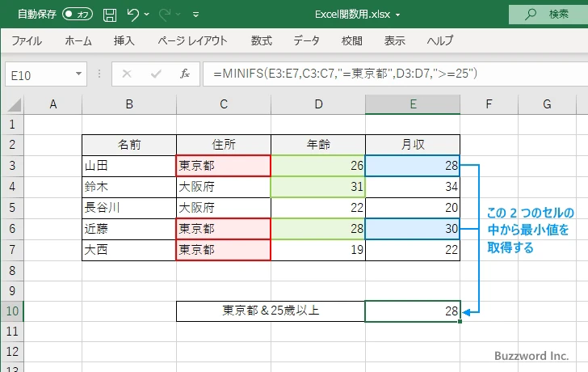Select the cell containing 山田

129,166
